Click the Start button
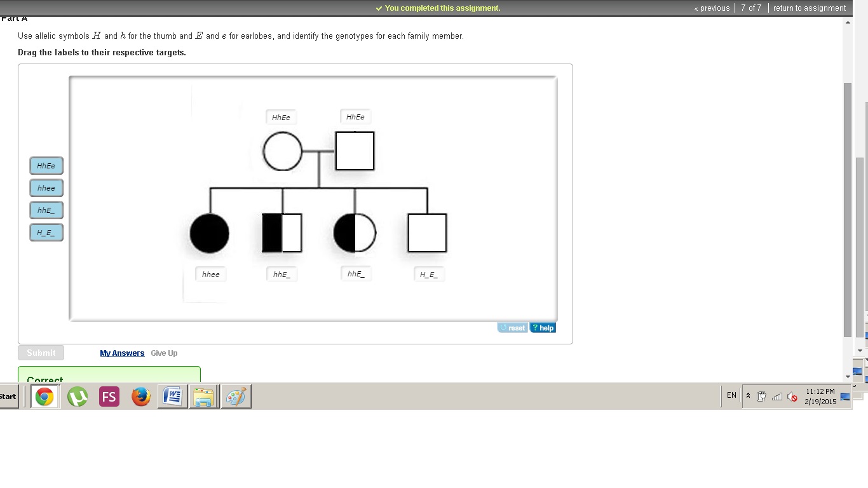This screenshot has width=868, height=488. pyautogui.click(x=8, y=396)
